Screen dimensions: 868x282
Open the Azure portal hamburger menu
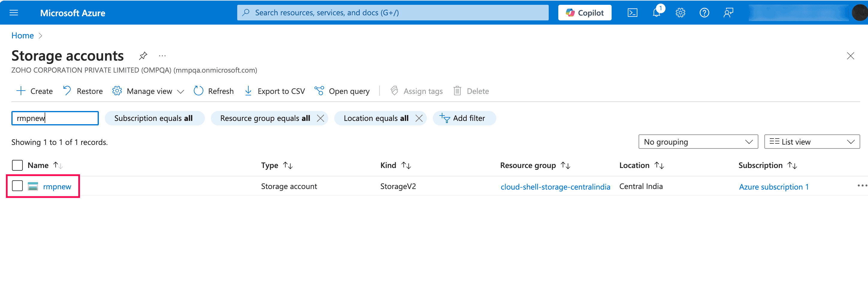pyautogui.click(x=14, y=13)
